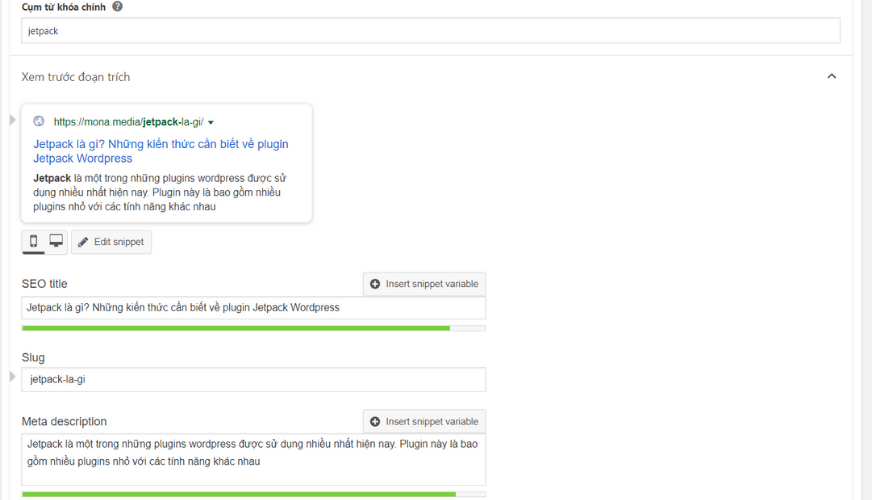Image resolution: width=872 pixels, height=500 pixels.
Task: Click inside the Meta description text area
Action: (x=253, y=459)
